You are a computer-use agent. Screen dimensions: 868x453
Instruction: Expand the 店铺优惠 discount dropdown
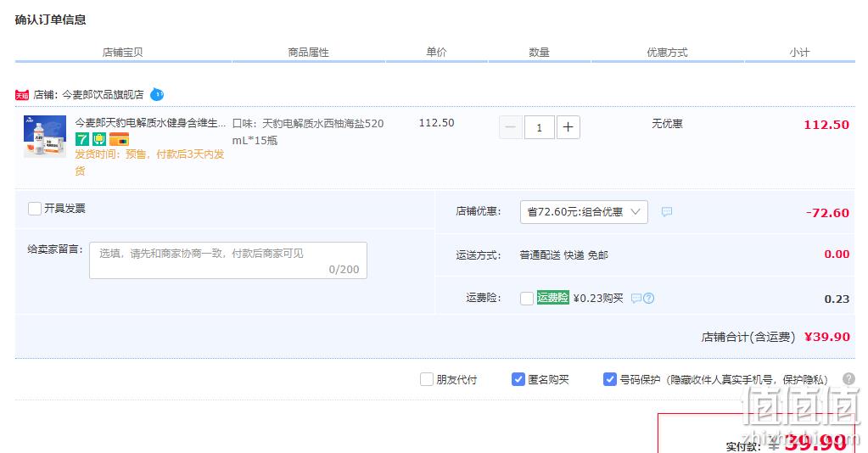point(584,212)
